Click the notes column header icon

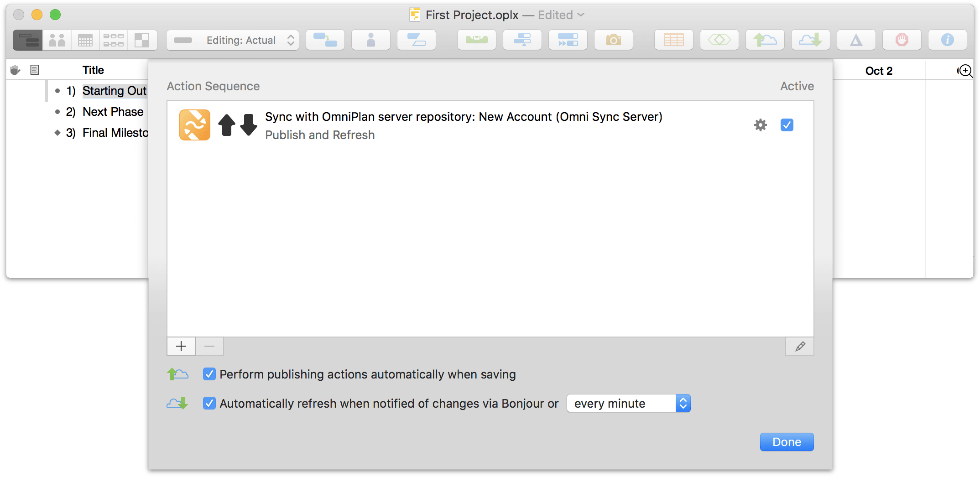click(x=35, y=70)
